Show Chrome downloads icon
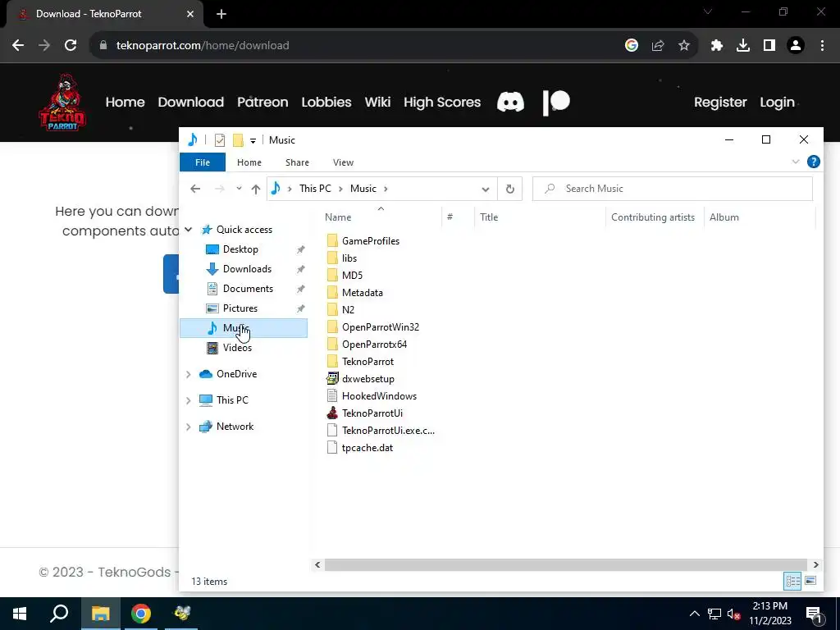This screenshot has height=630, width=840. [743, 46]
